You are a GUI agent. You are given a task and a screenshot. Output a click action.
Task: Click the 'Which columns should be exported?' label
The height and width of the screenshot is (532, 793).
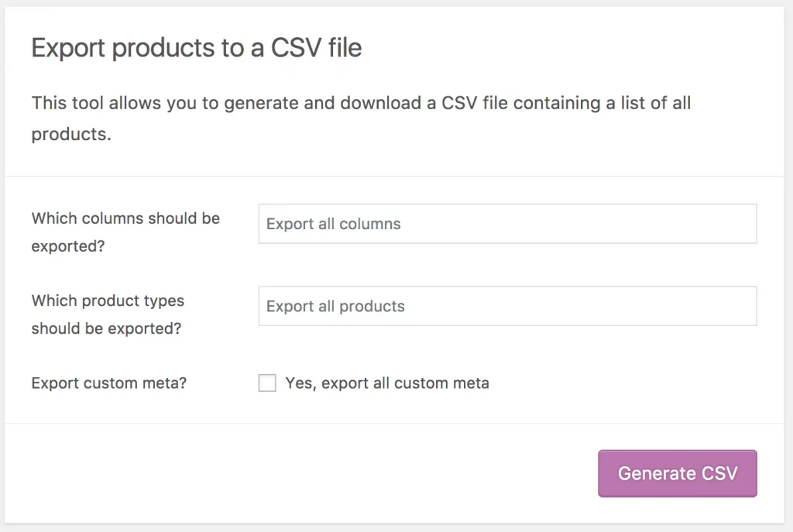click(x=125, y=232)
